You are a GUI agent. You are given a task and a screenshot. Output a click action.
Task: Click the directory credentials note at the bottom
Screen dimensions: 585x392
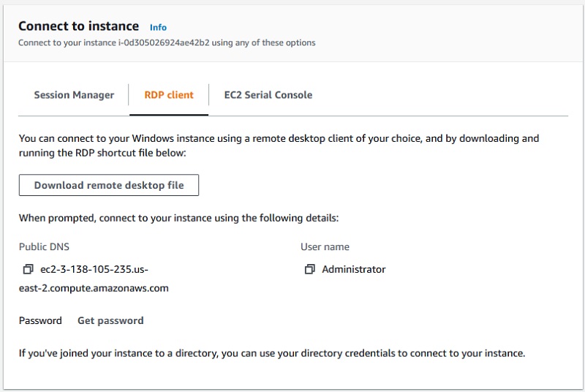pos(271,353)
